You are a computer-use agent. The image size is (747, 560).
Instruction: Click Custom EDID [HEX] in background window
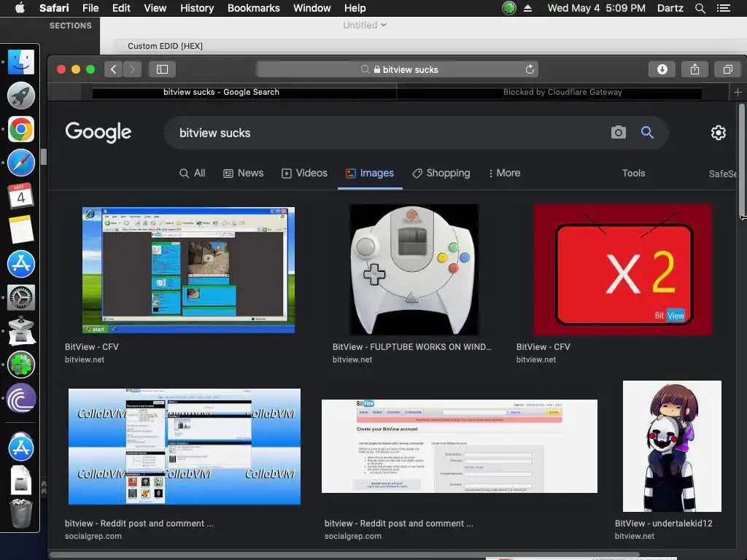click(165, 46)
